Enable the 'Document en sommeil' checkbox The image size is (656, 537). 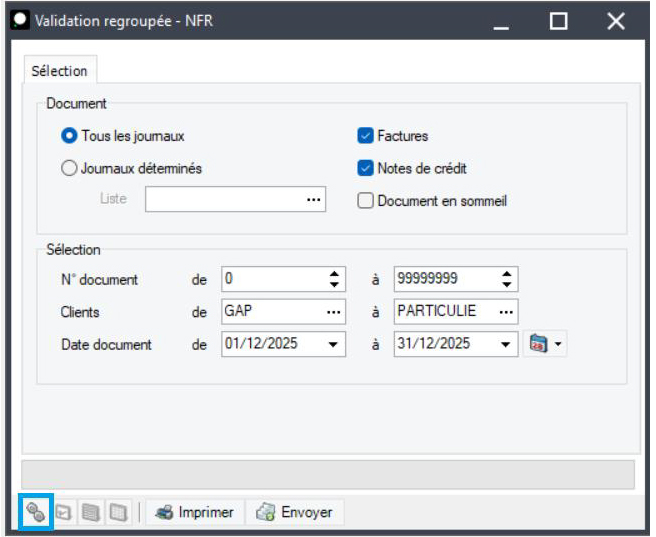(365, 200)
